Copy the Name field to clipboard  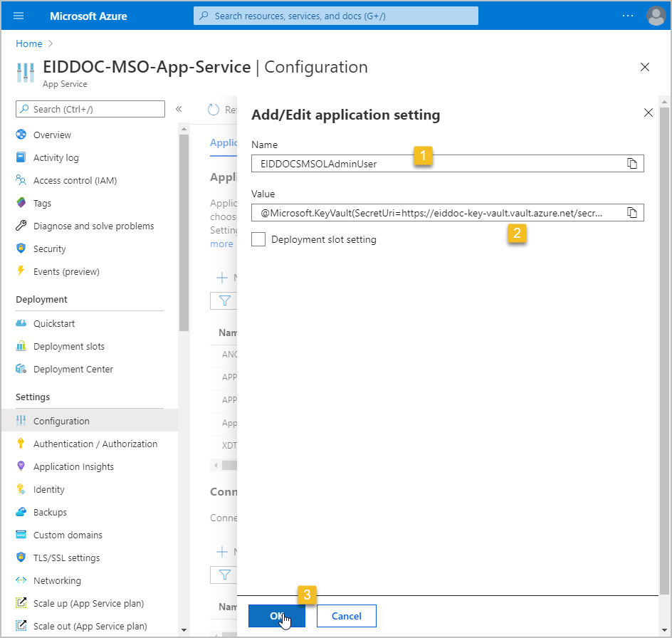[631, 164]
